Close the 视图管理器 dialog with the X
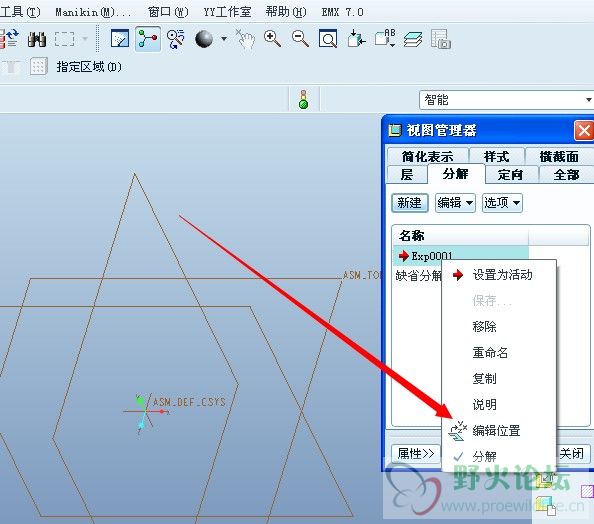Image resolution: width=594 pixels, height=524 pixels. (583, 131)
